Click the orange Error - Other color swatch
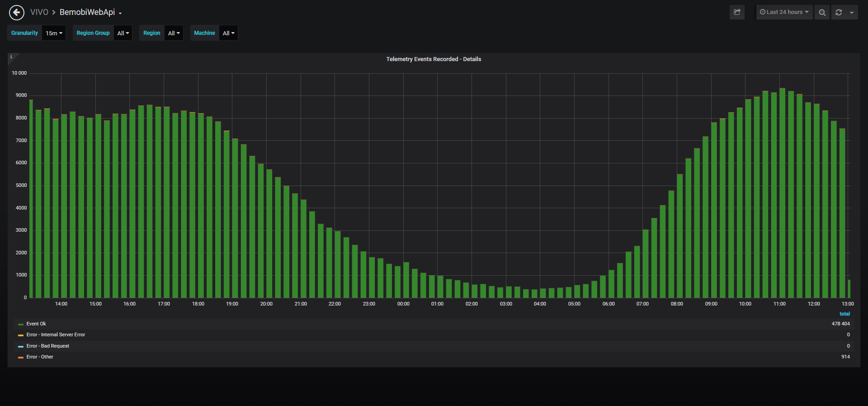 tap(21, 358)
